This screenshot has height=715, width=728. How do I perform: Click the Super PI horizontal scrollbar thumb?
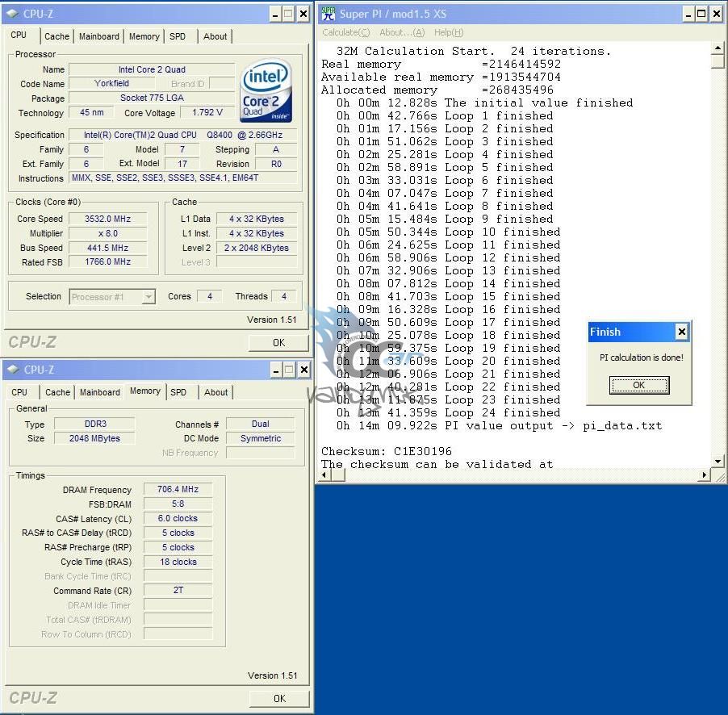pyautogui.click(x=337, y=475)
